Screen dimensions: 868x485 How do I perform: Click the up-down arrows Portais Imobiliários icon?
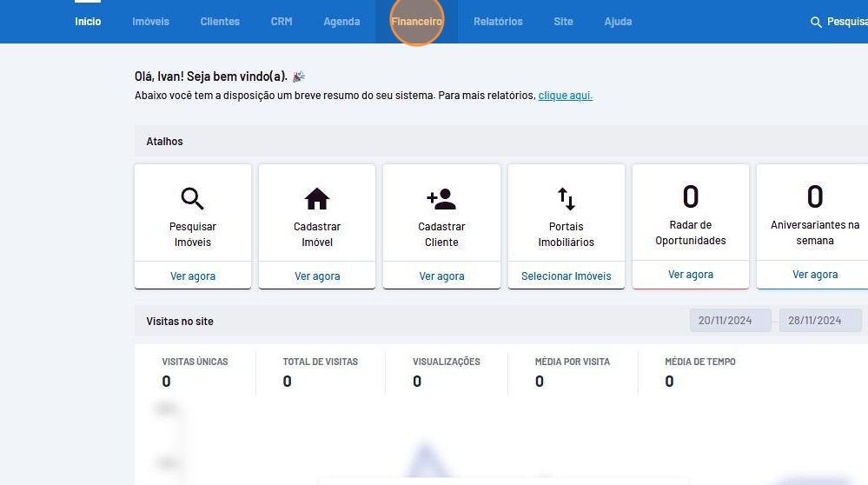click(x=566, y=199)
